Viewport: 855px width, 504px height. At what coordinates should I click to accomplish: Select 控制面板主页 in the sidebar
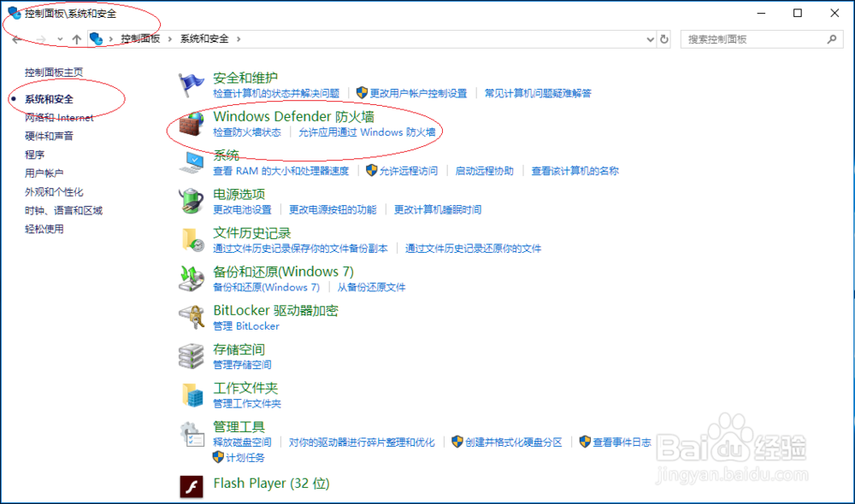pos(54,72)
